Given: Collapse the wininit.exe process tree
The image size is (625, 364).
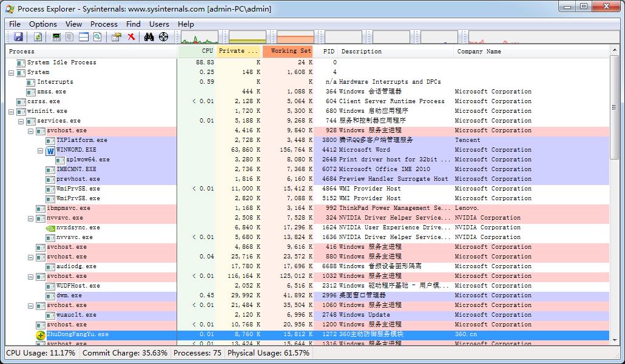Looking at the screenshot, I should click(12, 111).
